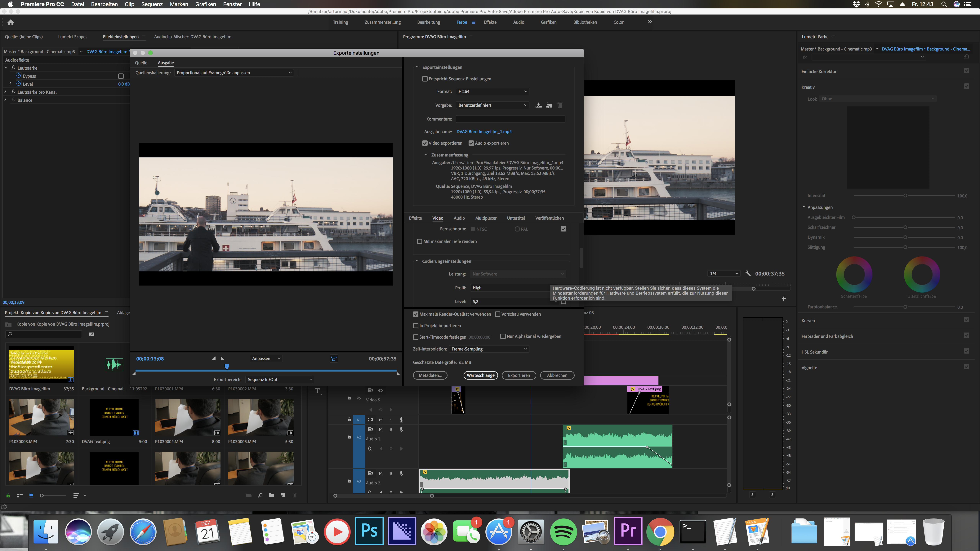Click New Item icon in Project panel
The height and width of the screenshot is (551, 980).
pyautogui.click(x=283, y=496)
